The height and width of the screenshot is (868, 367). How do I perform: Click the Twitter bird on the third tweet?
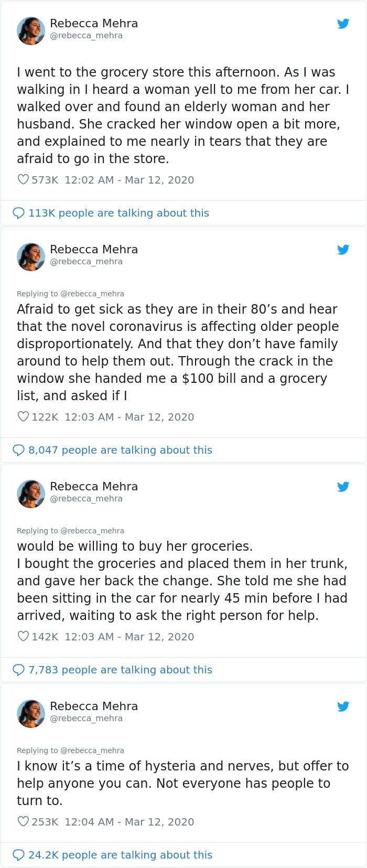click(x=343, y=486)
